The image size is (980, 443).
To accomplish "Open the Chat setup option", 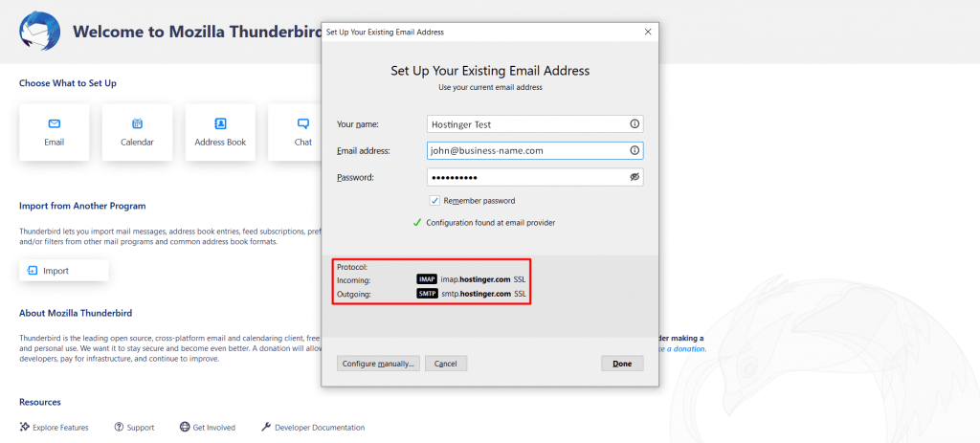I will point(303,132).
